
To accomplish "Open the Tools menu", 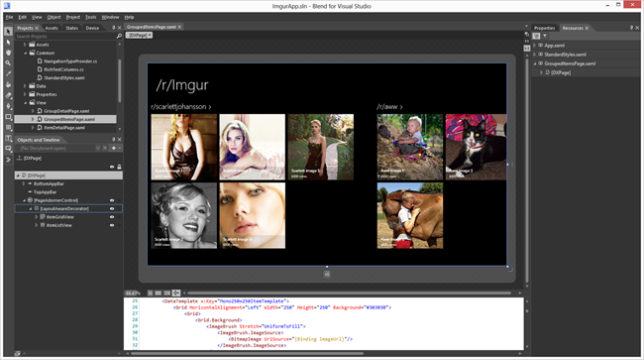I will pyautogui.click(x=91, y=17).
